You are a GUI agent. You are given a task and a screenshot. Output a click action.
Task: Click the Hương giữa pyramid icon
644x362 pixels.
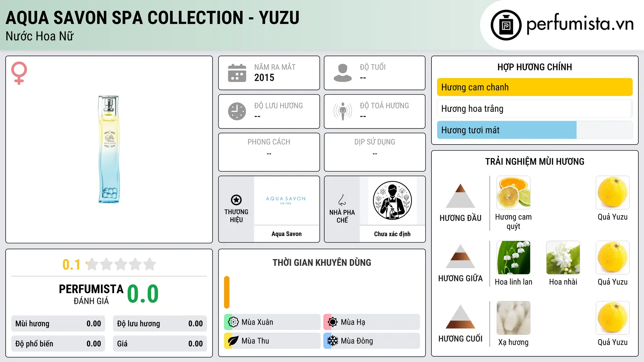click(460, 256)
